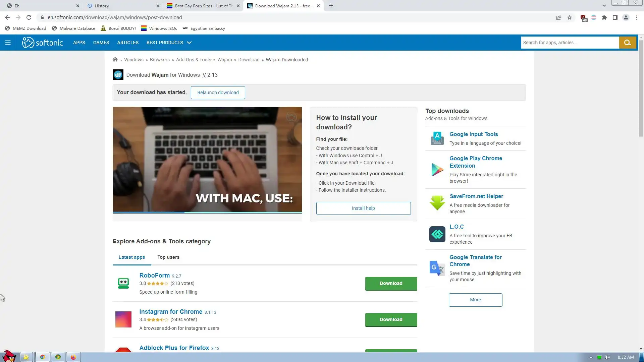Open the tab search chevron
The height and width of the screenshot is (362, 644).
(604, 6)
